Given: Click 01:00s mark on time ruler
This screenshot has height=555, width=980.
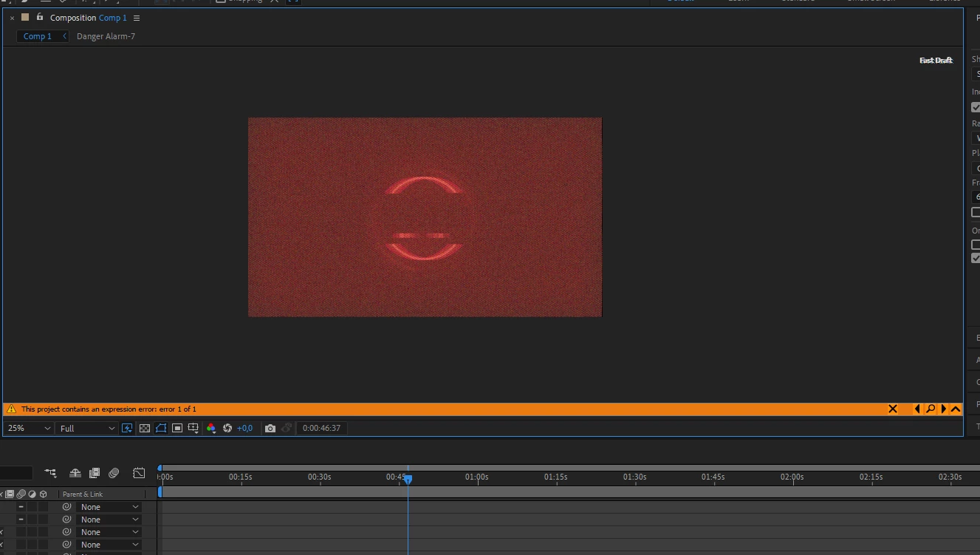Looking at the screenshot, I should click(x=477, y=477).
